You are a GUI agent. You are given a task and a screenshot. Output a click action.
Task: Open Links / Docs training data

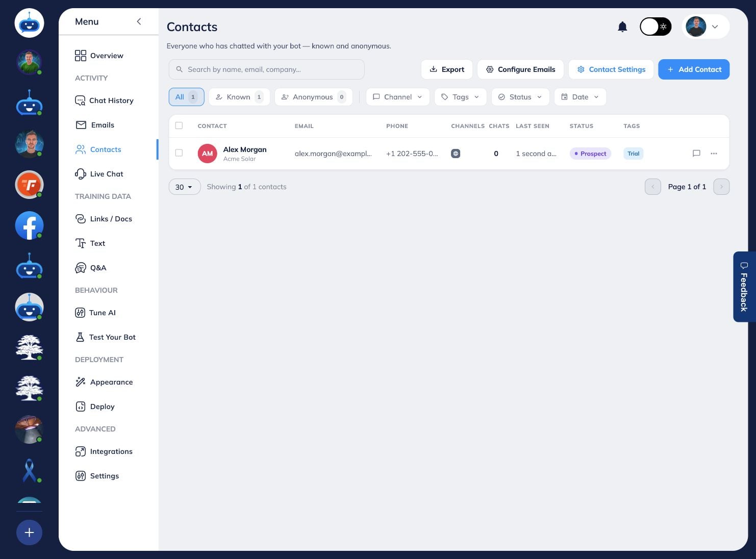104,219
